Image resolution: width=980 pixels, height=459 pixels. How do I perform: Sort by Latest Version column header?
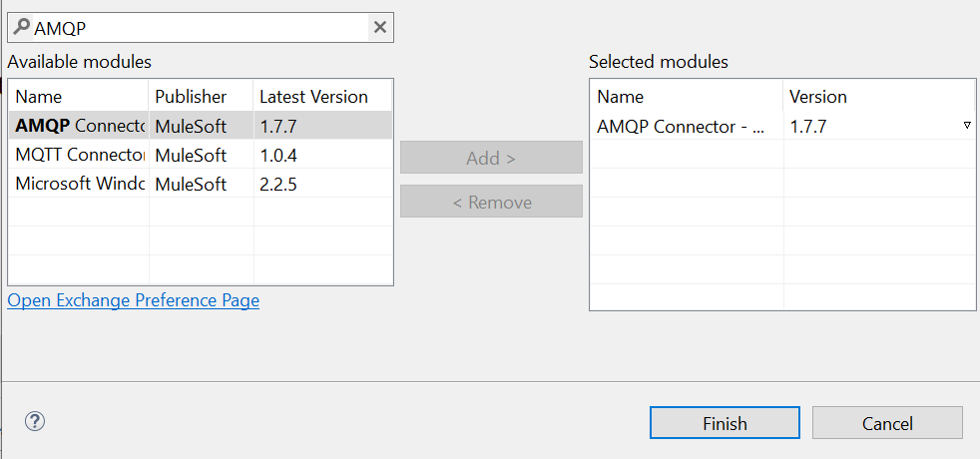(x=321, y=97)
